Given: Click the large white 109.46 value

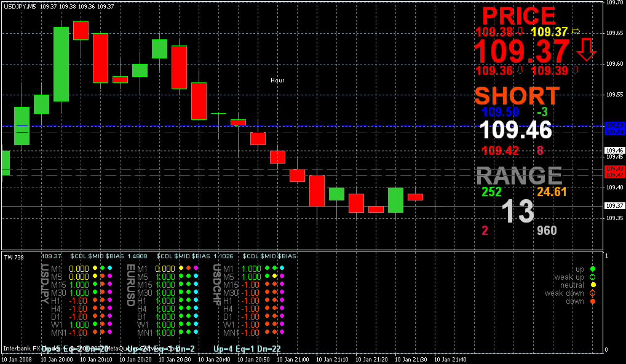Looking at the screenshot, I should coord(516,130).
